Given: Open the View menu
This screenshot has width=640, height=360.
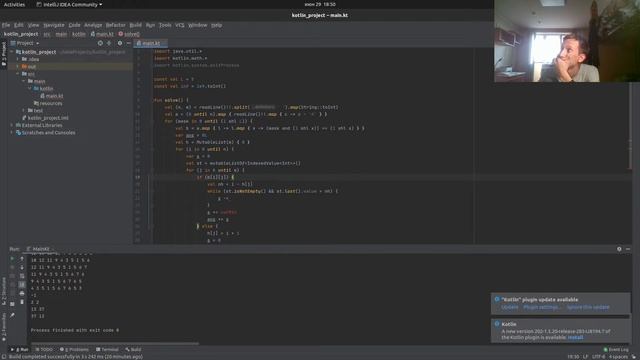Looking at the screenshot, I should 33,25.
